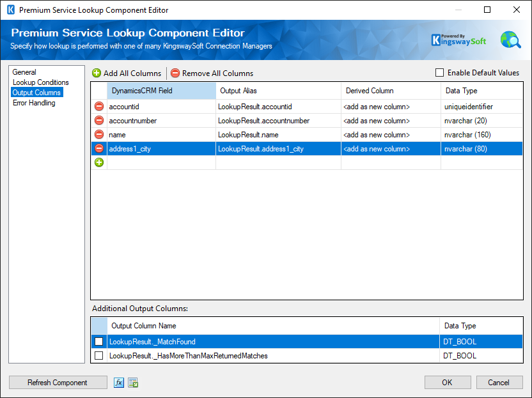Click the uniqueidentifier data type cell
Screen dimensions: 532x398
(481, 107)
